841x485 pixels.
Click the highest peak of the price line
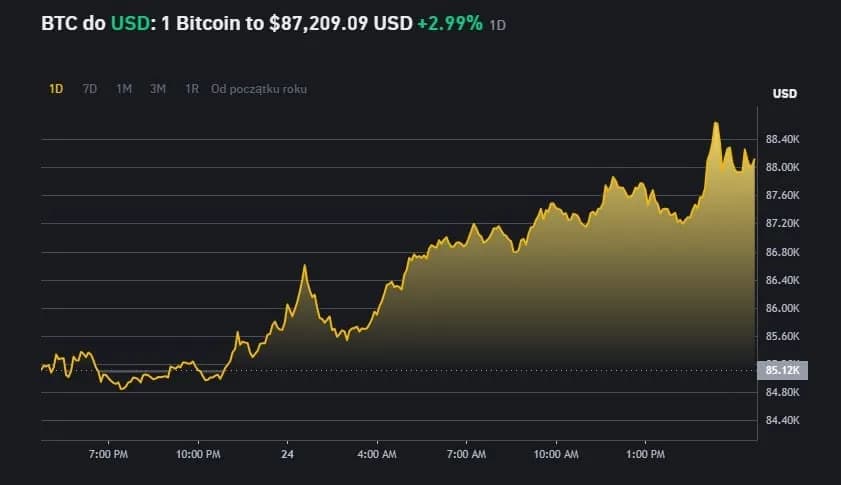point(715,123)
